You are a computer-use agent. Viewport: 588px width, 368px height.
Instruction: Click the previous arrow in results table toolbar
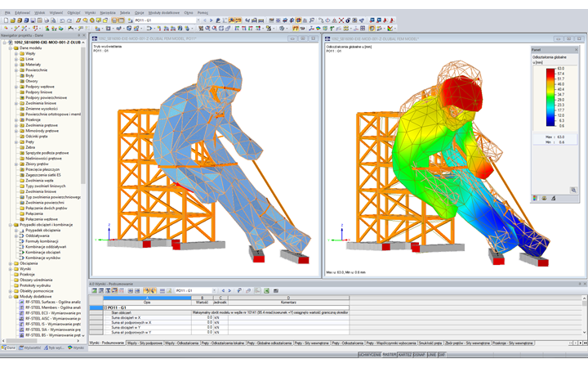pyautogui.click(x=223, y=290)
